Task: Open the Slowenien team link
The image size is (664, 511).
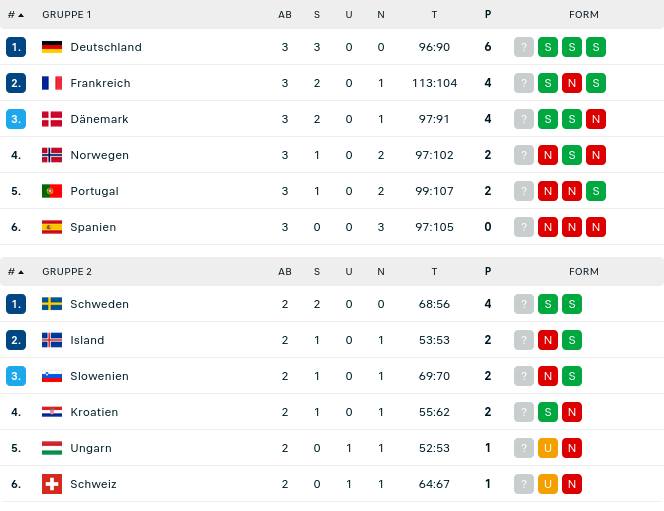Action: pyautogui.click(x=99, y=376)
